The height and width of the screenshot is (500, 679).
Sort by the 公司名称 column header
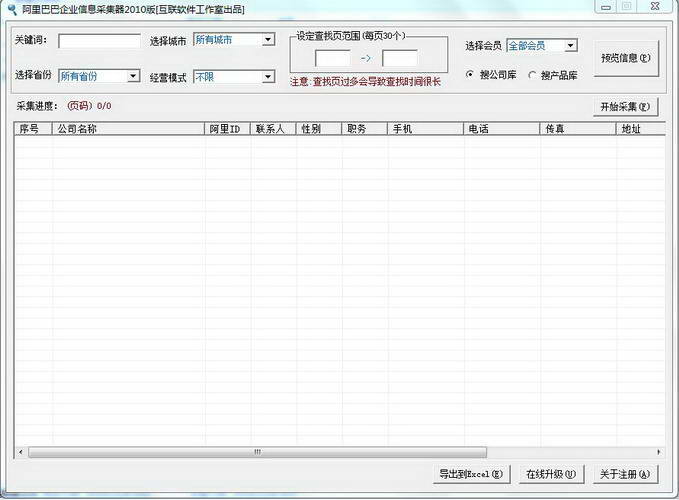coord(128,129)
